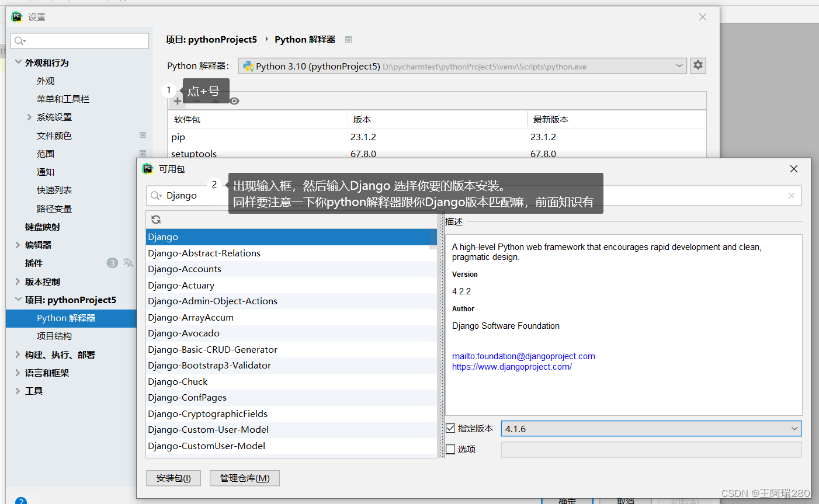Click the eye icon on the package toolbar
Image resolution: width=819 pixels, height=504 pixels.
coord(234,100)
